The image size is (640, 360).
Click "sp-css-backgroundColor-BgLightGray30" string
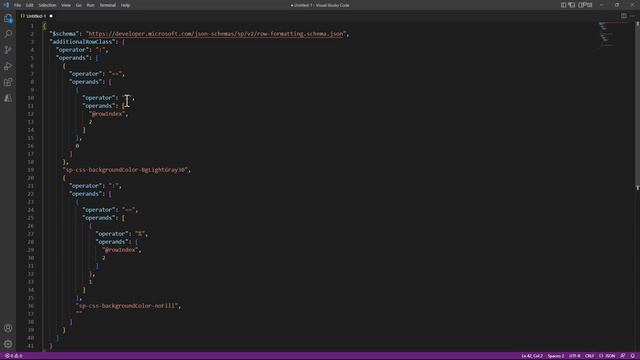coord(125,170)
